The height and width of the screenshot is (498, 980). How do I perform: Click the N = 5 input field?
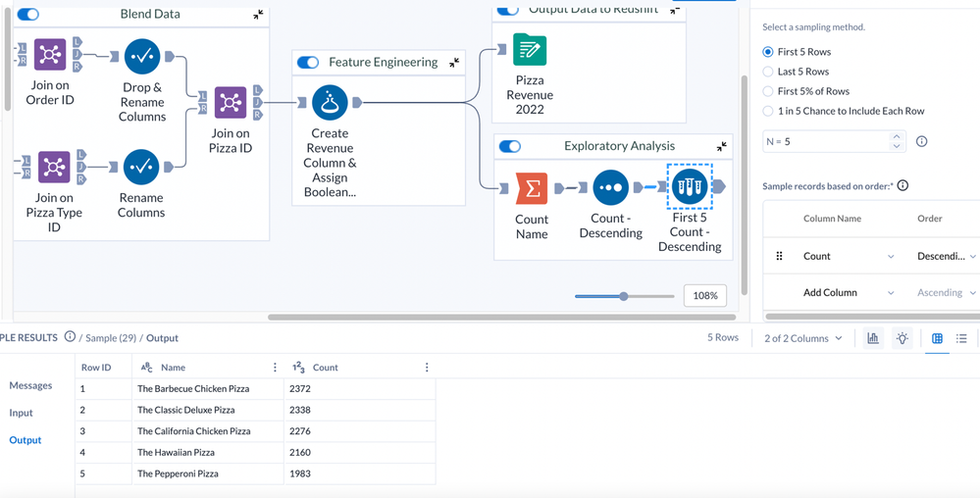[x=826, y=141]
